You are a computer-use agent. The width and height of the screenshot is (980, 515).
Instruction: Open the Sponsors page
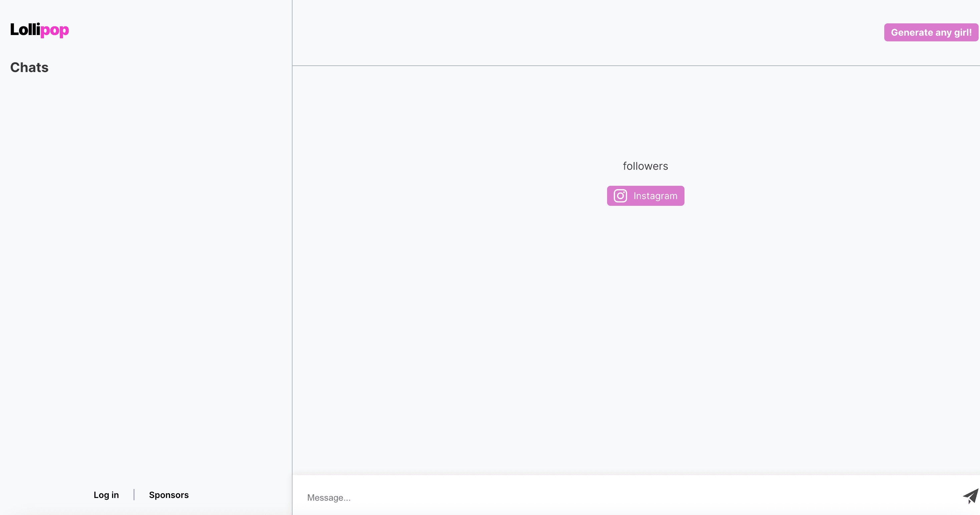coord(169,495)
